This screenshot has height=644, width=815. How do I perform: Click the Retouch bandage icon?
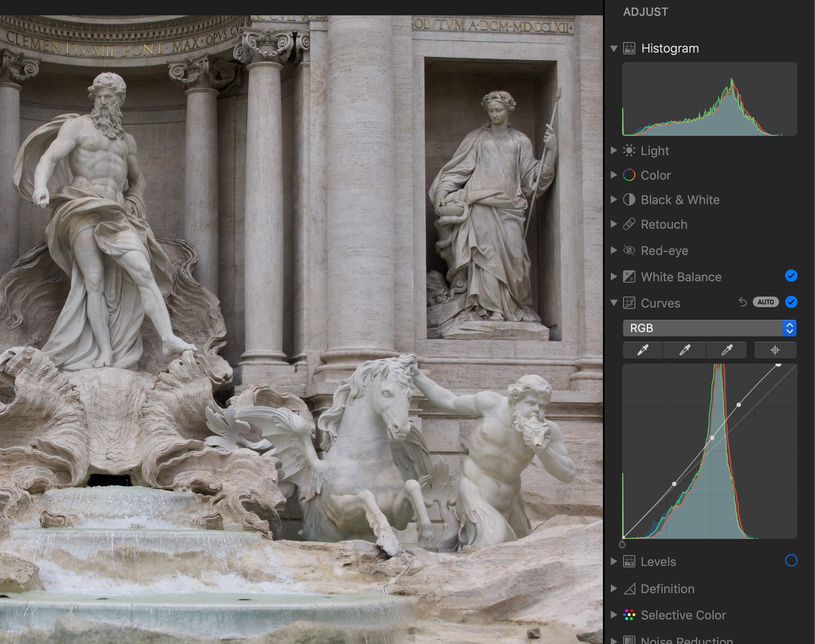click(629, 224)
